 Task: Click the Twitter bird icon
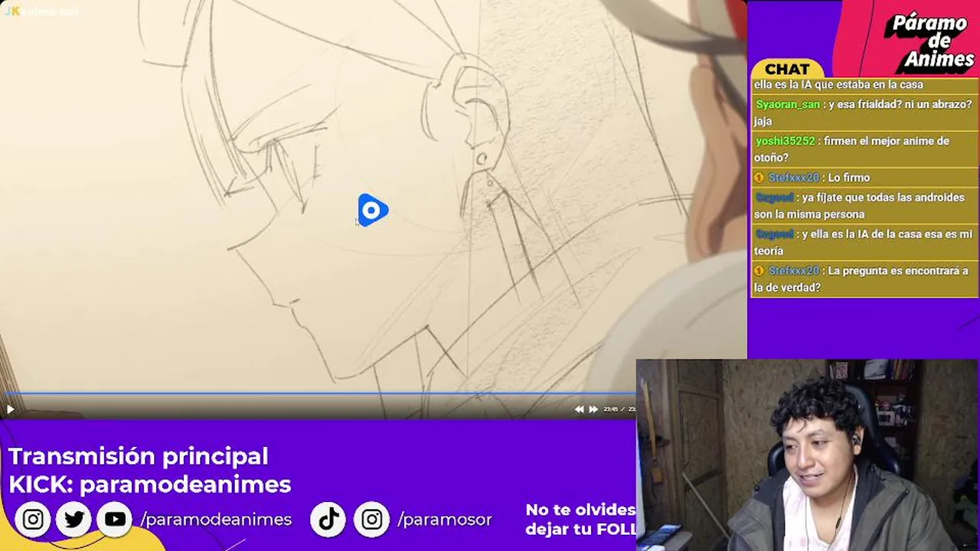tap(74, 520)
